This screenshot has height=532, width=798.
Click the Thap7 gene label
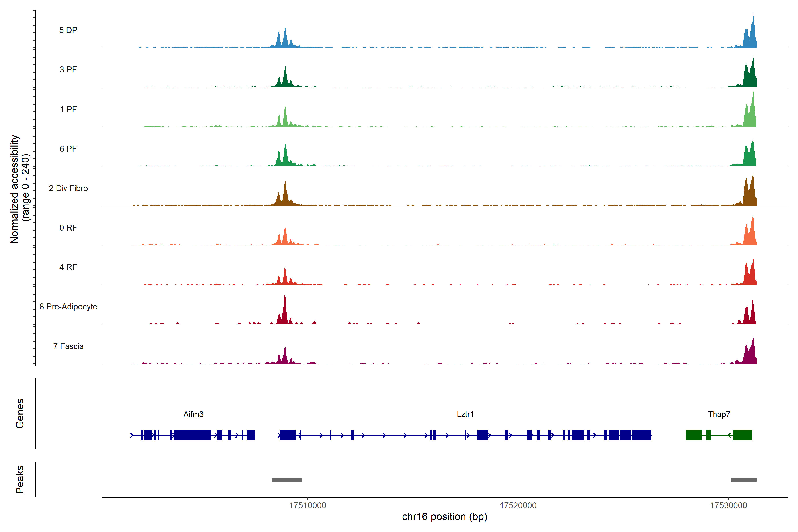(719, 414)
